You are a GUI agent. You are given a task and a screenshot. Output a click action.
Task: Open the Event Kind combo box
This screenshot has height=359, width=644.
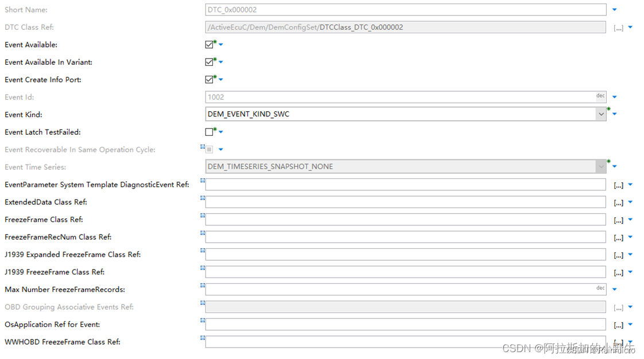coord(602,114)
